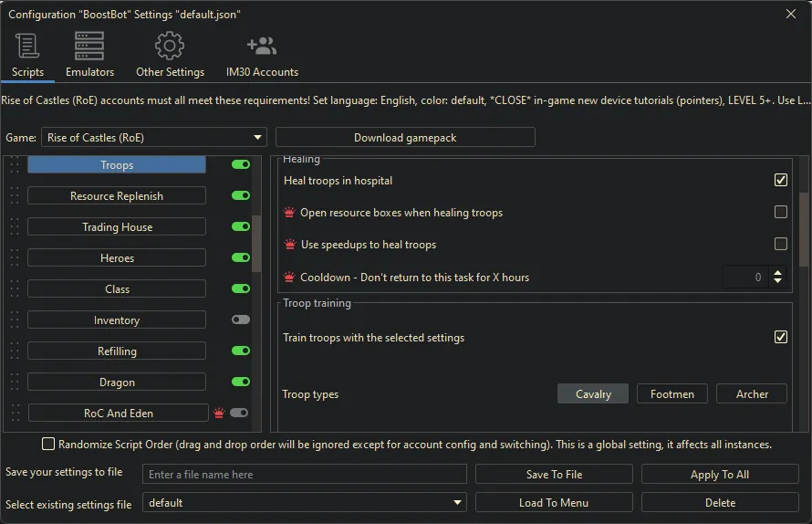Image resolution: width=812 pixels, height=524 pixels.
Task: Decrease the Cooldown hours value
Action: point(778,281)
